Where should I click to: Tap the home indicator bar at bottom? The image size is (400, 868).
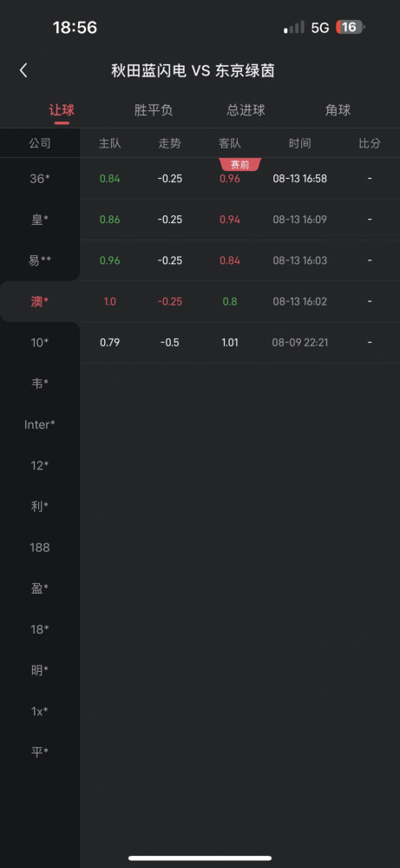coord(200,858)
